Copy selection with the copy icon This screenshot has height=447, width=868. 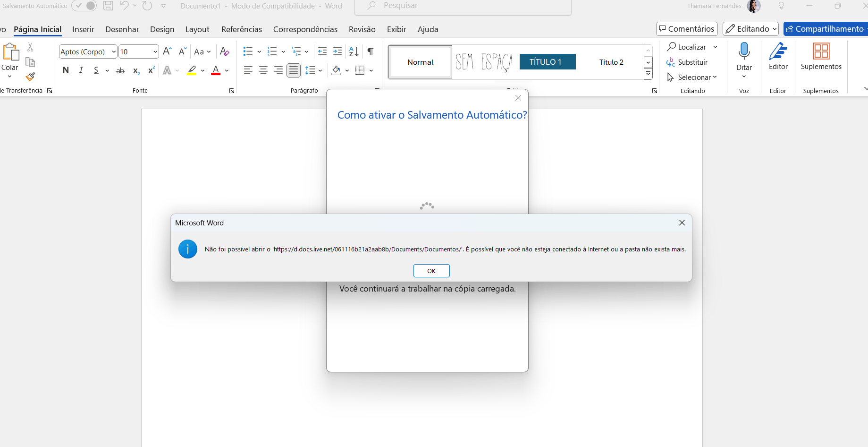point(30,62)
